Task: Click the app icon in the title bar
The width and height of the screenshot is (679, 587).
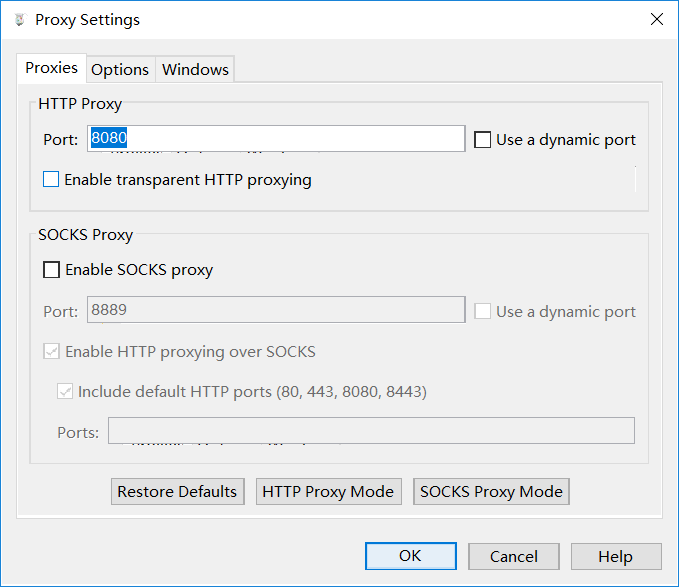Action: 19,19
